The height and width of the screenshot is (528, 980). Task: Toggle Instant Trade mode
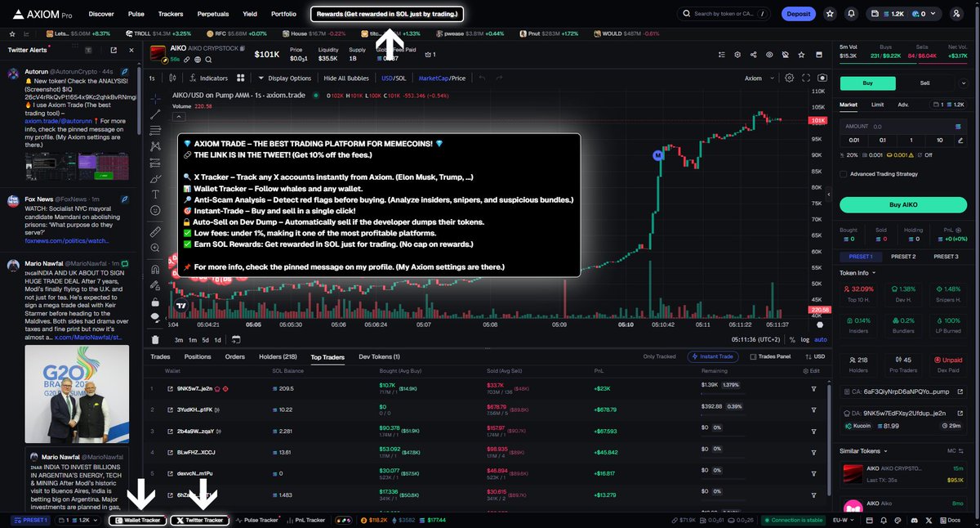tap(715, 356)
